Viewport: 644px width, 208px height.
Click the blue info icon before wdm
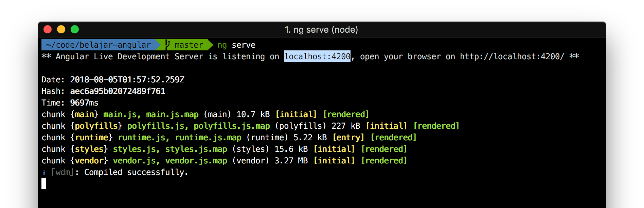tap(44, 173)
